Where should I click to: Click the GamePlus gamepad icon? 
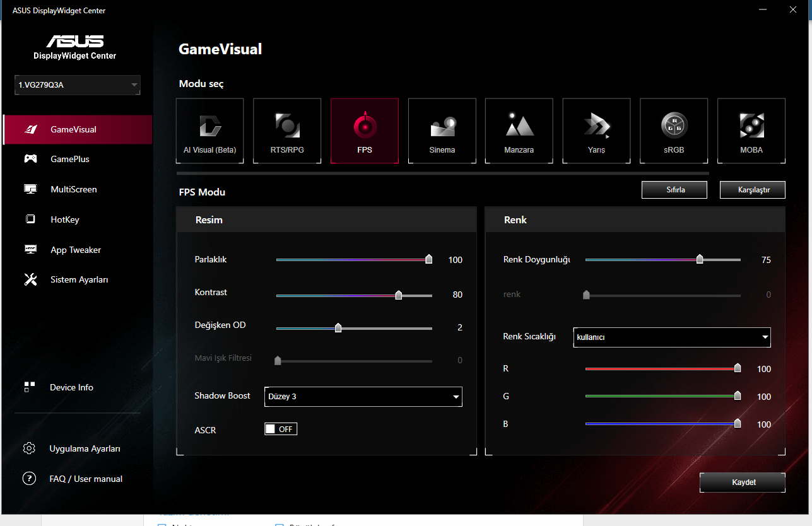click(x=30, y=159)
